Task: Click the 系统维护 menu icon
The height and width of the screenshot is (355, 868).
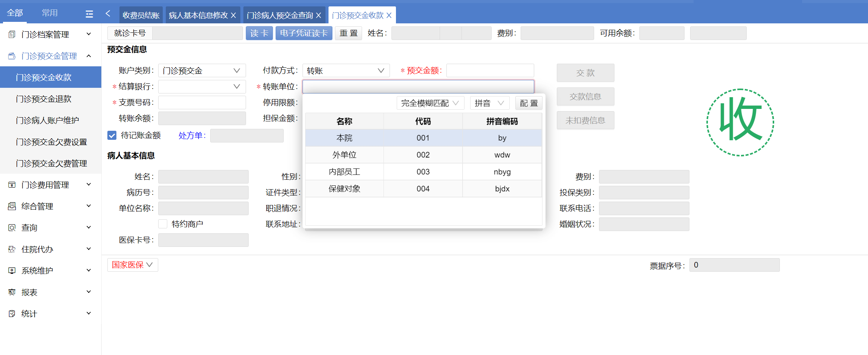Action: pos(12,271)
